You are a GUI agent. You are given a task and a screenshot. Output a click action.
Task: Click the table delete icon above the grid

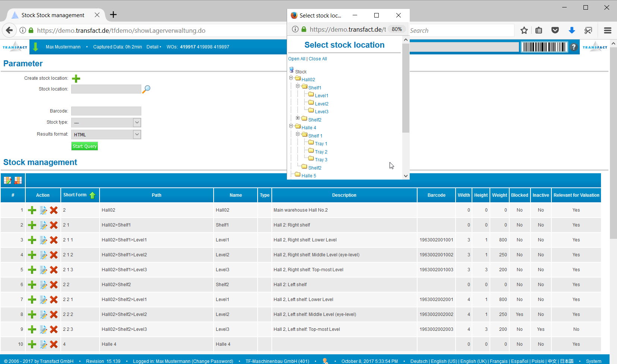coord(18,180)
